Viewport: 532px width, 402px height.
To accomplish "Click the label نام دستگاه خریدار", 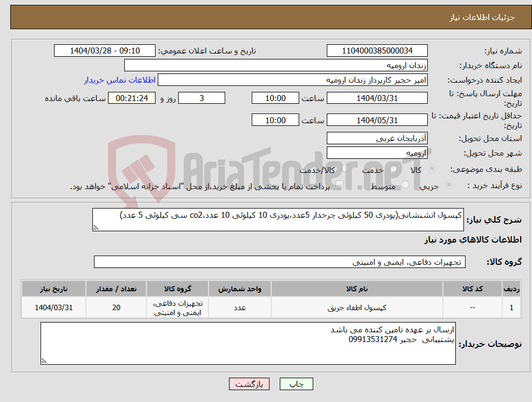I will point(490,65).
